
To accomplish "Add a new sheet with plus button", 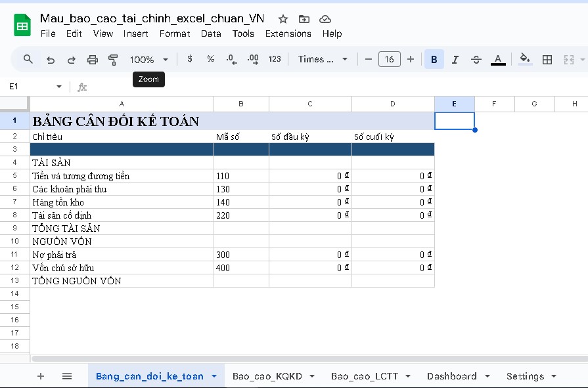I will [40, 376].
